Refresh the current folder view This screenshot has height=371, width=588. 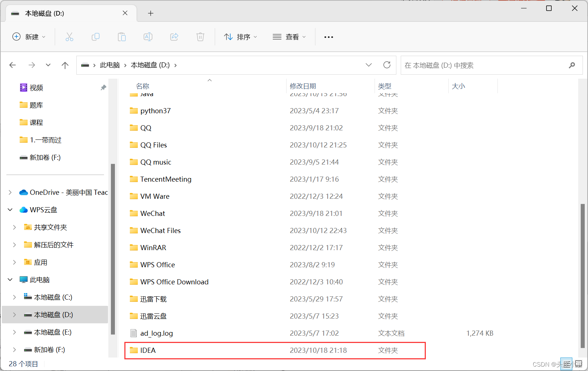387,65
